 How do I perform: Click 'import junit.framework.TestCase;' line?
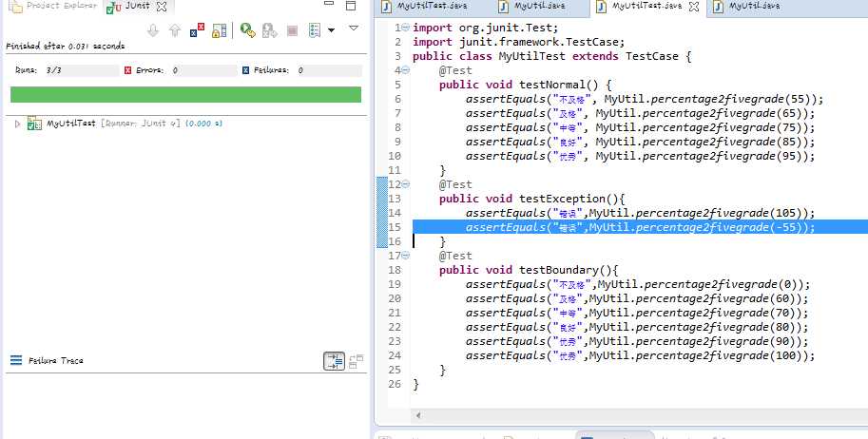[x=519, y=42]
